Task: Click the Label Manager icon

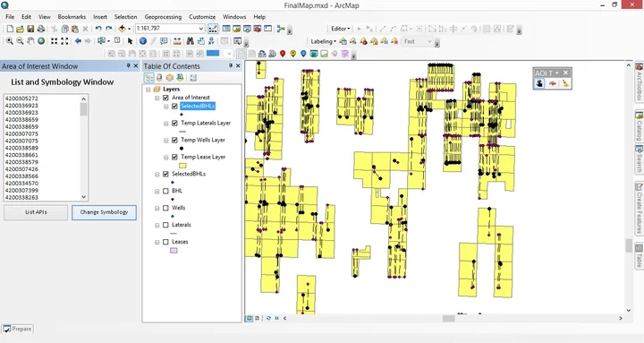Action: pos(343,41)
